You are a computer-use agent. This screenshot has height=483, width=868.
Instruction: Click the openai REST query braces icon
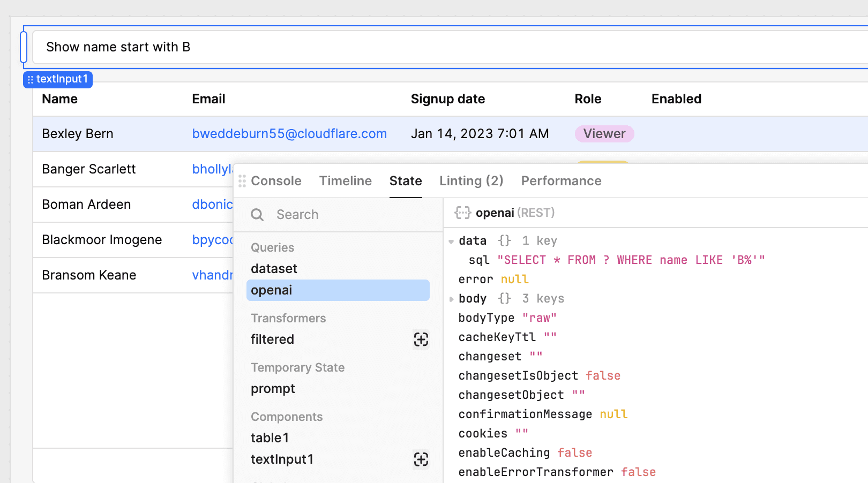[462, 213]
